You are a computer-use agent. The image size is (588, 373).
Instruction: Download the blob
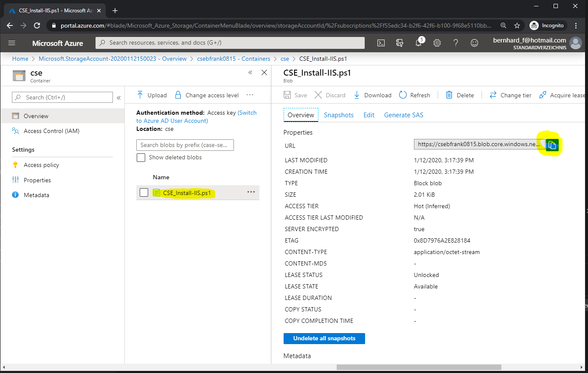[x=372, y=95]
